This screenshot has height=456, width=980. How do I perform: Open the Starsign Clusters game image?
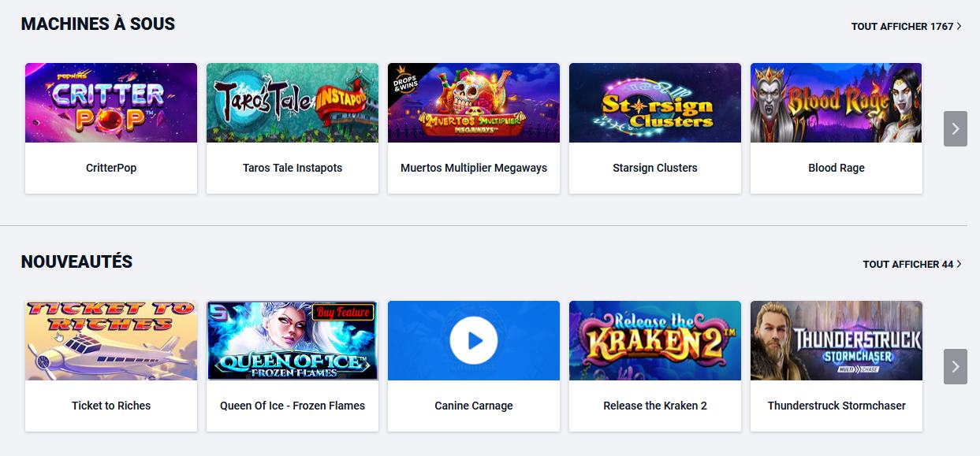tap(655, 103)
